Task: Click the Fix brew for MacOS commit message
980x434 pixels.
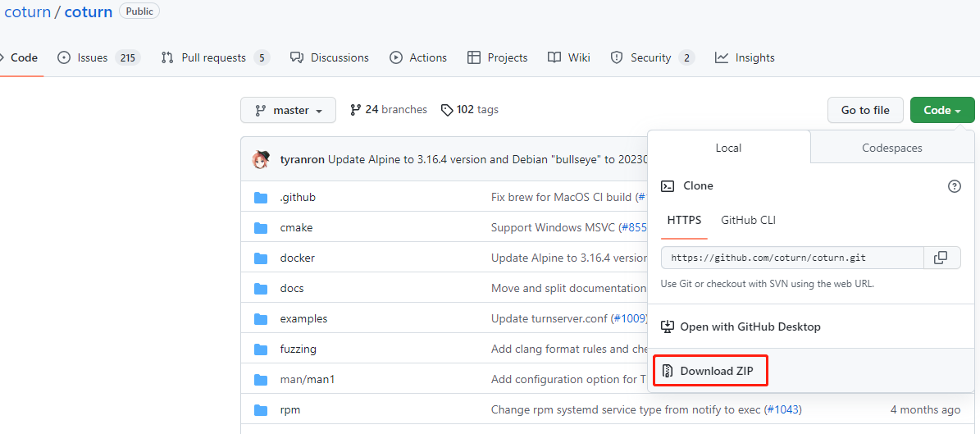Action: pos(561,198)
